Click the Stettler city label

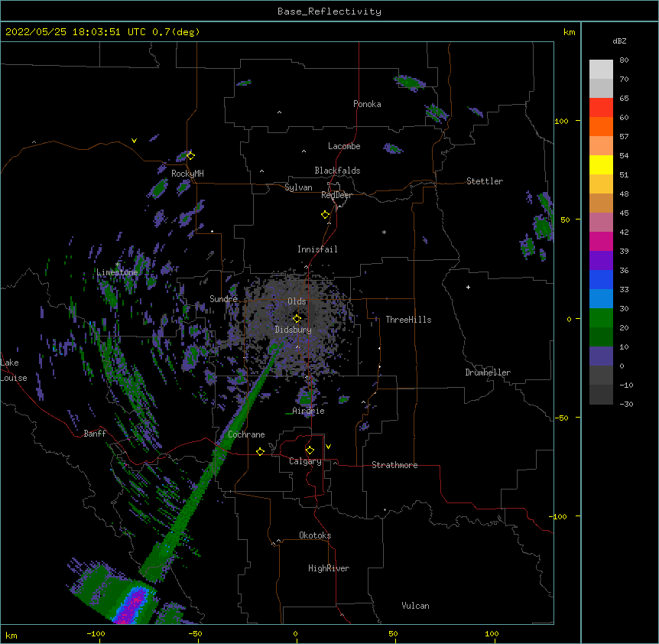484,181
